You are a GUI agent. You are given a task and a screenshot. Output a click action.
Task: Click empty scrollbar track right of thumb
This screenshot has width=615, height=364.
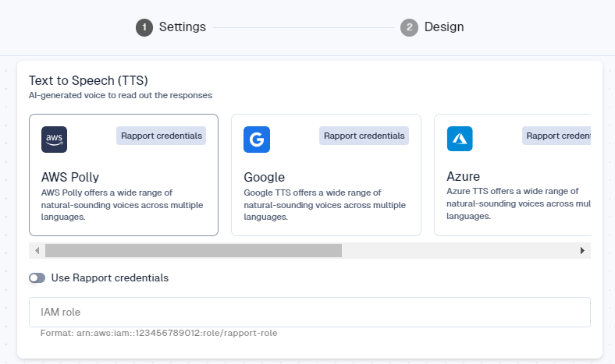coord(459,250)
